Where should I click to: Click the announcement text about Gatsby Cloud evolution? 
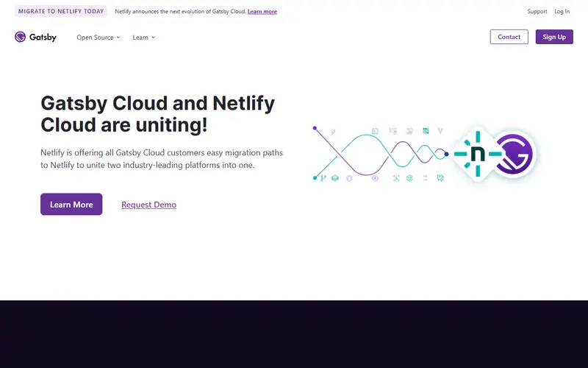pyautogui.click(x=180, y=12)
